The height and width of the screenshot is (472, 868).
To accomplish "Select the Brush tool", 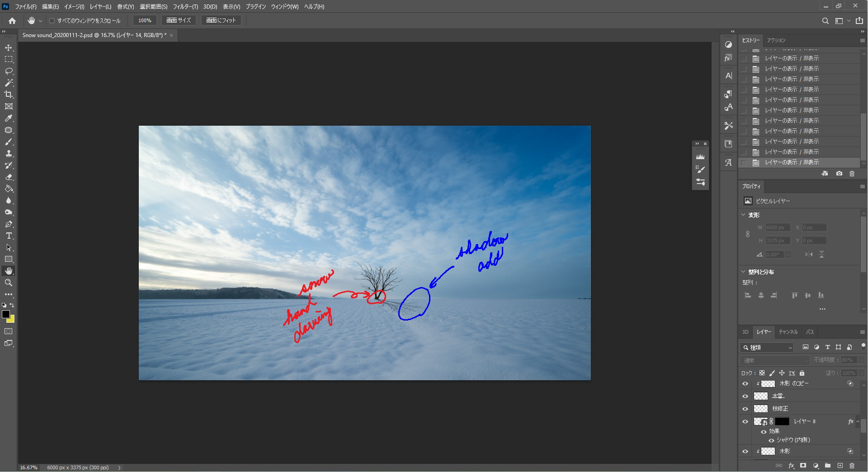I will click(9, 142).
